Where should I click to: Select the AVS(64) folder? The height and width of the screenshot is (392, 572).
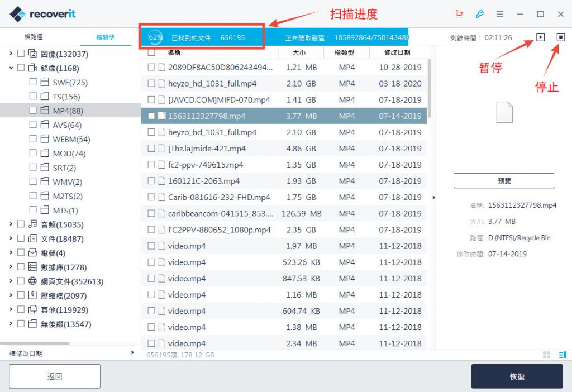67,125
